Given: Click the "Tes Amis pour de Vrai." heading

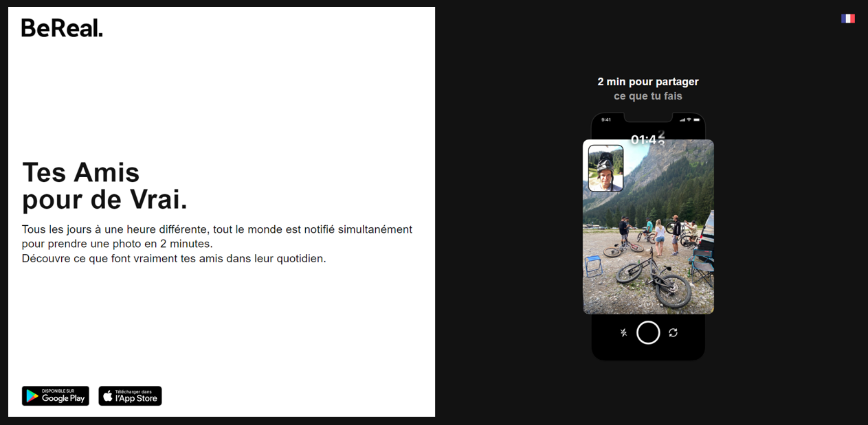Looking at the screenshot, I should click(x=104, y=186).
